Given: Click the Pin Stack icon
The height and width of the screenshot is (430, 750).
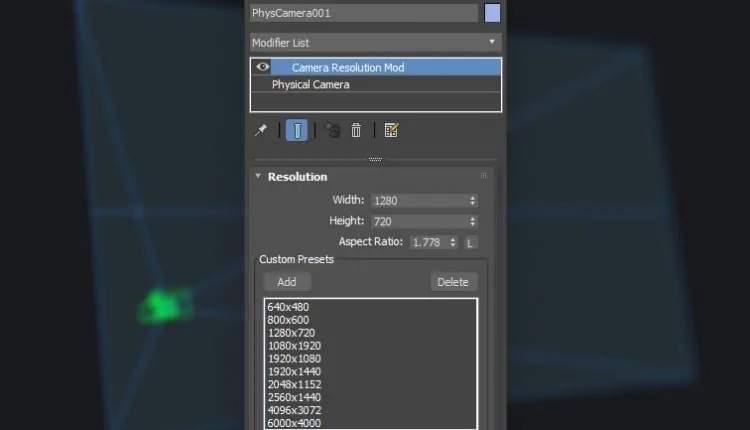Looking at the screenshot, I should tap(261, 130).
